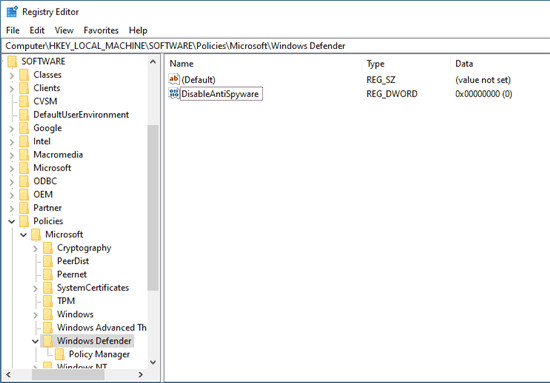This screenshot has width=550, height=383.
Task: Click the (Default) string value icon
Action: (174, 79)
